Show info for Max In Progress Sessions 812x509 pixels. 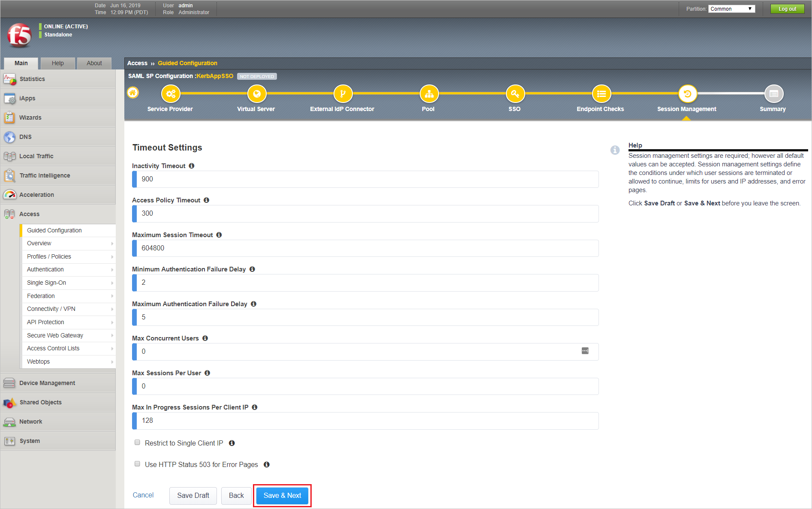click(255, 407)
